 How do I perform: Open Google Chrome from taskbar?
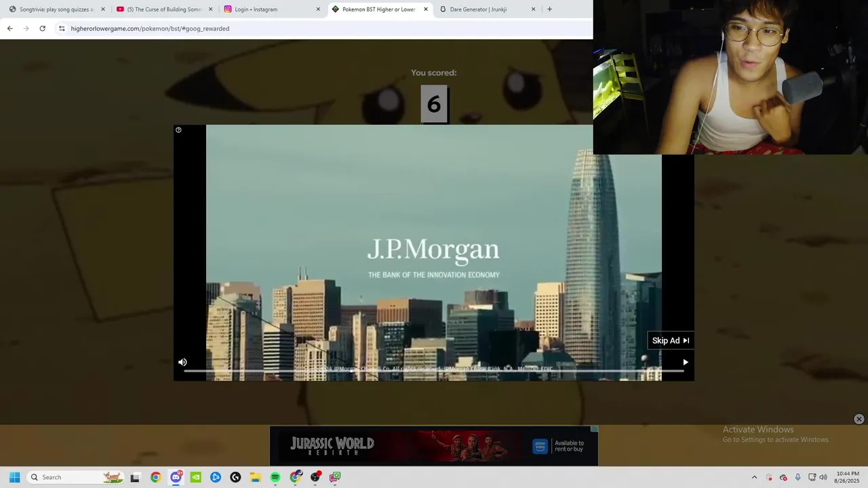click(x=155, y=477)
